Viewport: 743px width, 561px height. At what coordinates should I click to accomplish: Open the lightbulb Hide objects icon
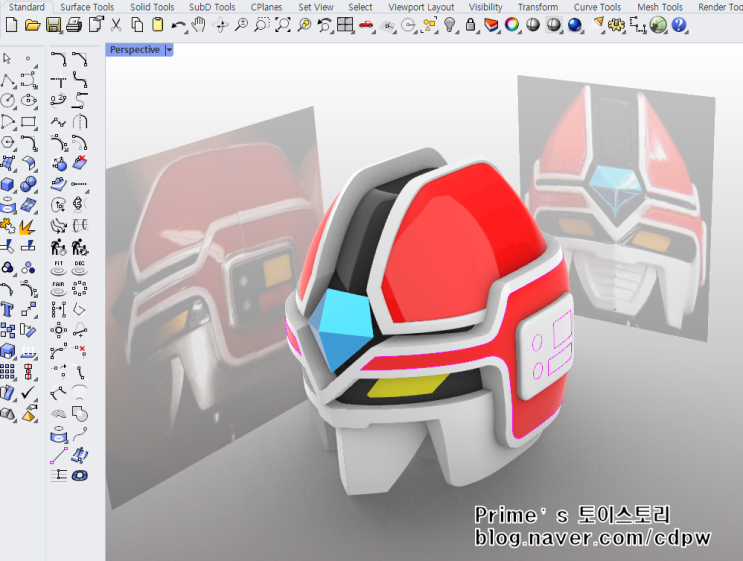(450, 25)
